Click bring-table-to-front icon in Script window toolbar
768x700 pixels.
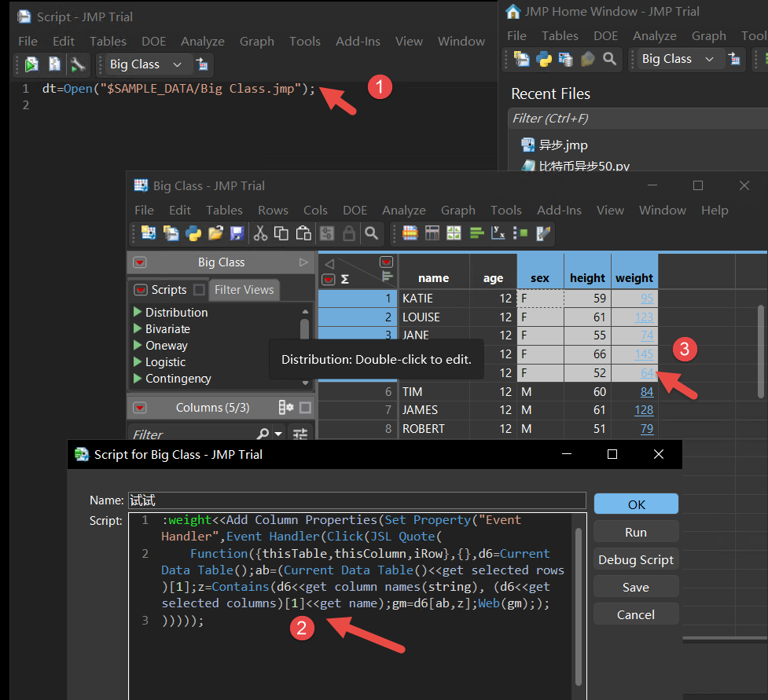pos(202,64)
